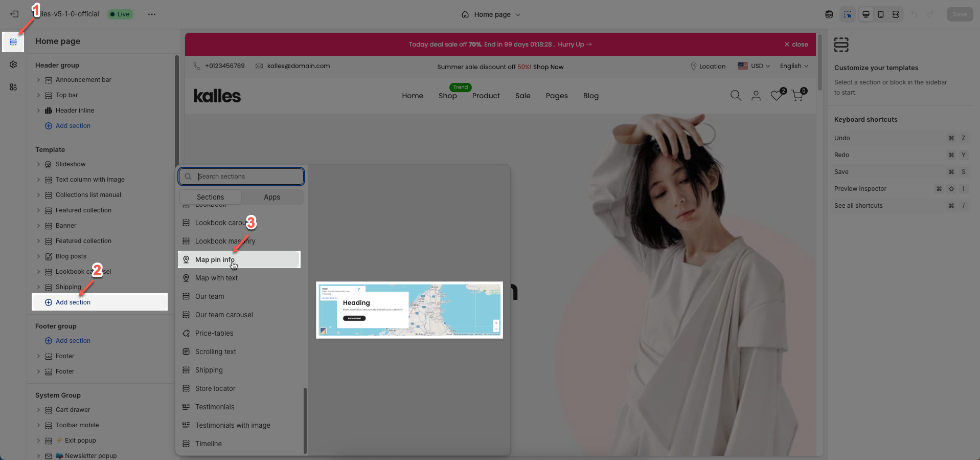The width and height of the screenshot is (980, 460).
Task: Close the announcement bar with close link
Action: click(x=796, y=45)
